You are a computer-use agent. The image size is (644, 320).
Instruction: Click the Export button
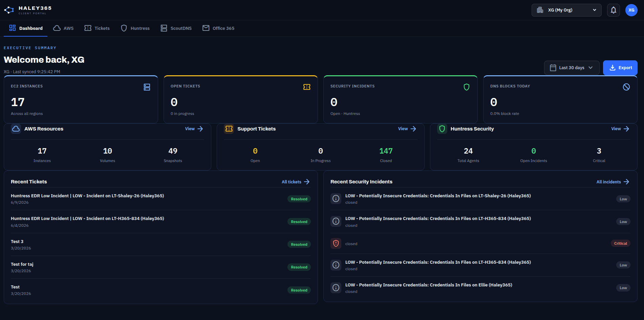pyautogui.click(x=620, y=68)
